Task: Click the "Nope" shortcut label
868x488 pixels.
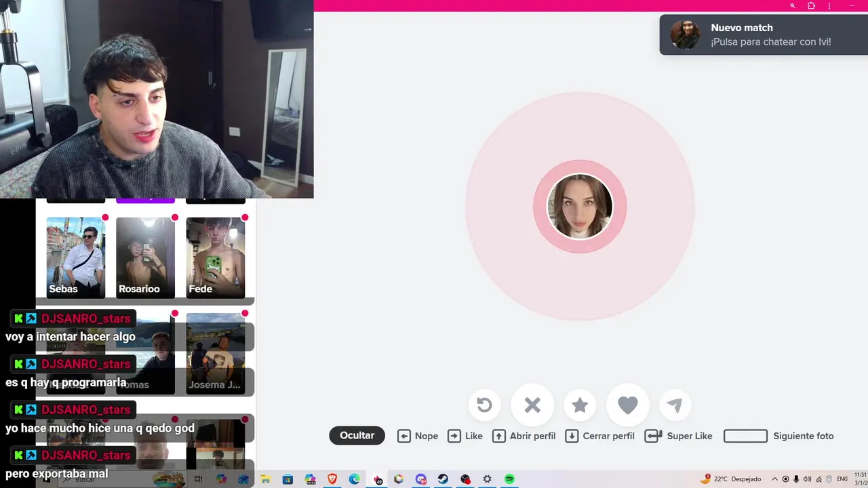Action: pyautogui.click(x=427, y=436)
